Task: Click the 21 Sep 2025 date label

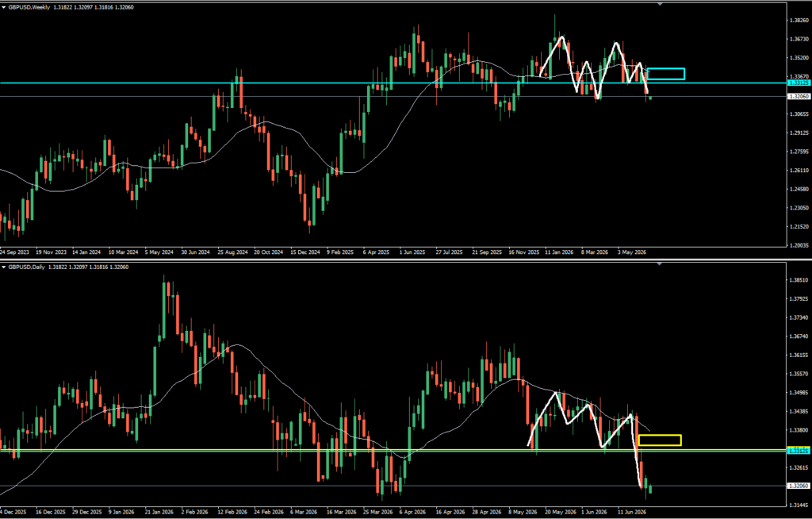Action: click(x=487, y=252)
